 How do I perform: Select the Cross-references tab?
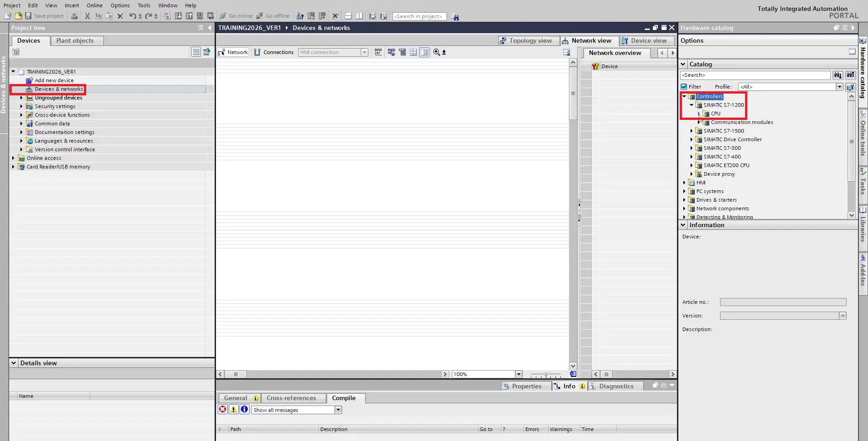(x=291, y=398)
